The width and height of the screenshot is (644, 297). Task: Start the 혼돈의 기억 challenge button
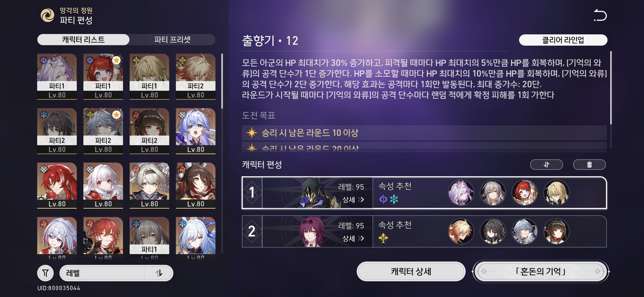pos(541,271)
